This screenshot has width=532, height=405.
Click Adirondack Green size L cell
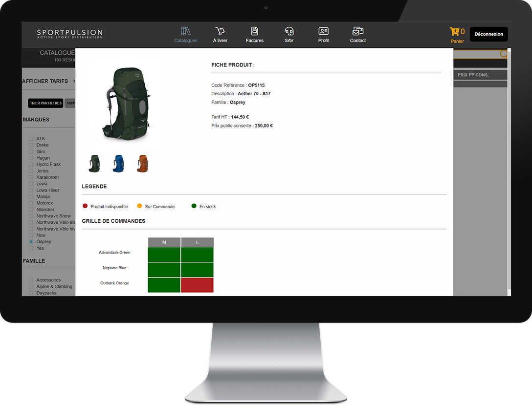tap(198, 255)
